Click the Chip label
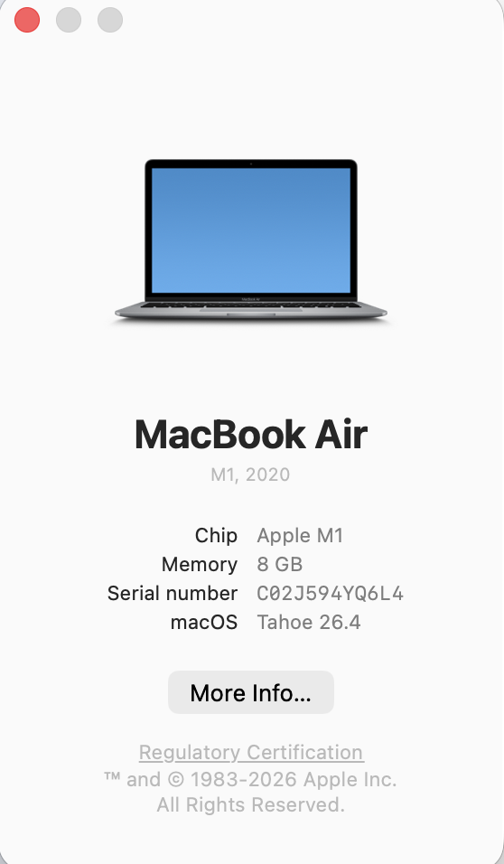The height and width of the screenshot is (864, 504). point(216,535)
